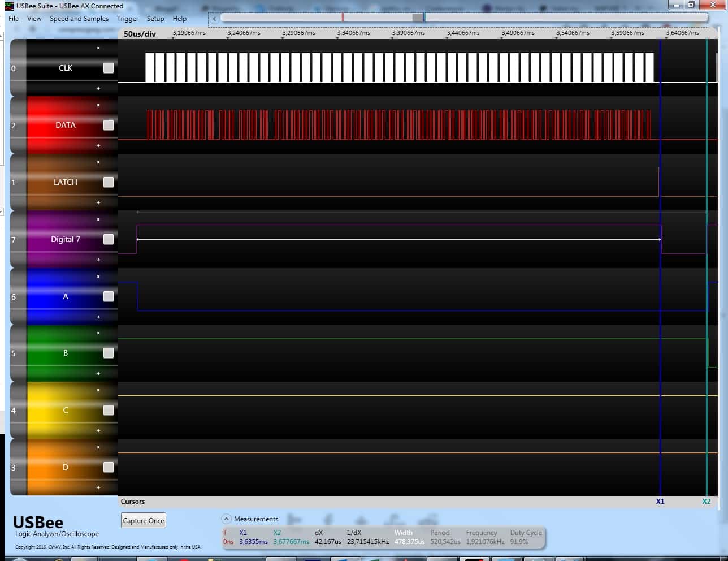Select the X2 cursor marker label
This screenshot has height=561, width=728.
[x=707, y=502]
